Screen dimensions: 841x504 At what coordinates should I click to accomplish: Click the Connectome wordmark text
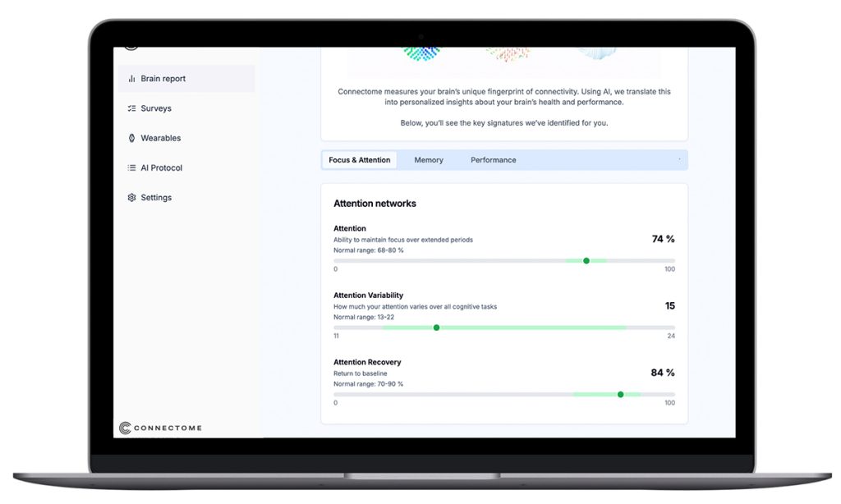pos(168,428)
